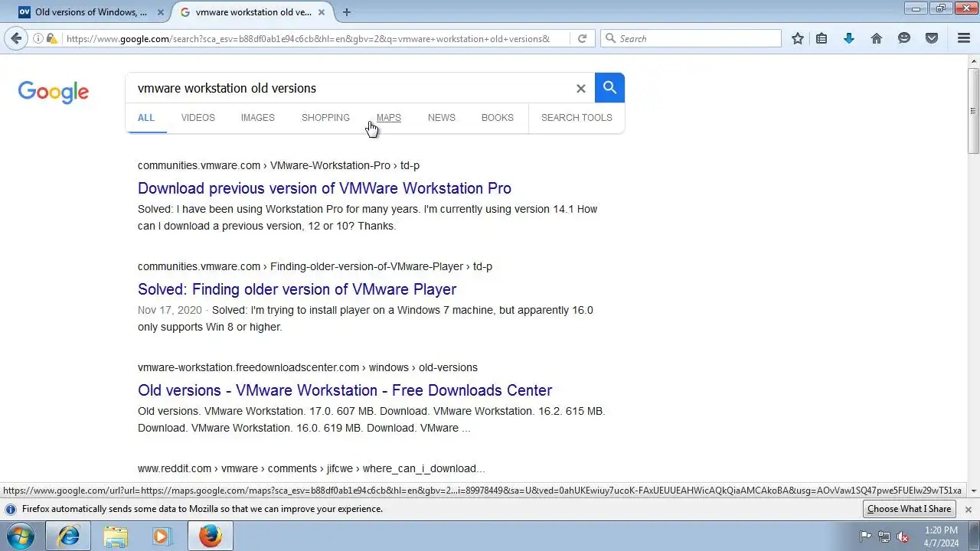Image resolution: width=980 pixels, height=551 pixels.
Task: Click the padlock security icon in URL bar
Action: pyautogui.click(x=51, y=38)
